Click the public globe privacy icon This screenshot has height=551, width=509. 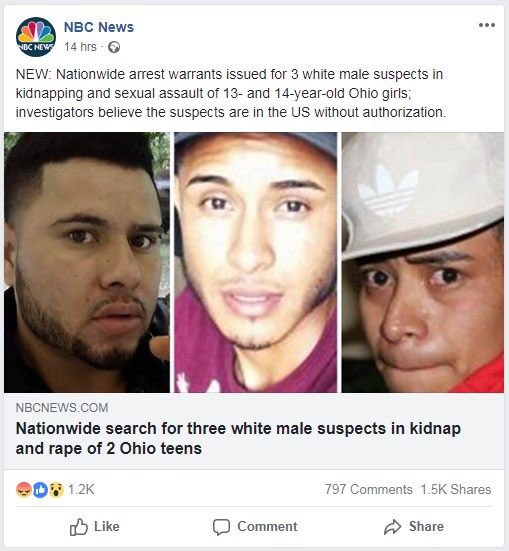[114, 47]
